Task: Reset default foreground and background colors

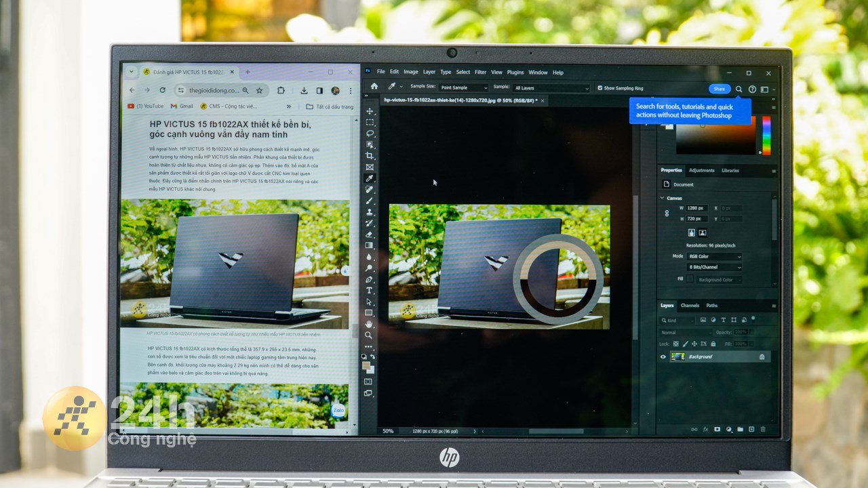Action: tap(364, 356)
